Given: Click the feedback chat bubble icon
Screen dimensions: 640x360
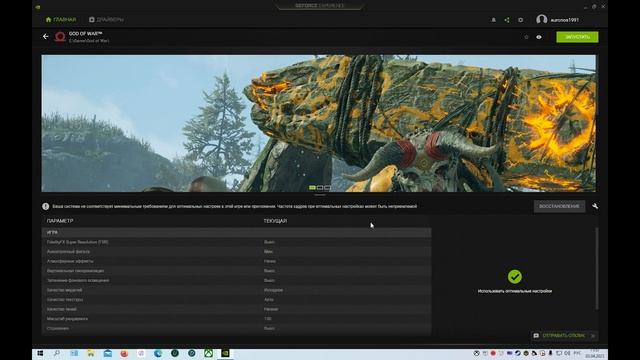Looking at the screenshot, I should tap(536, 336).
